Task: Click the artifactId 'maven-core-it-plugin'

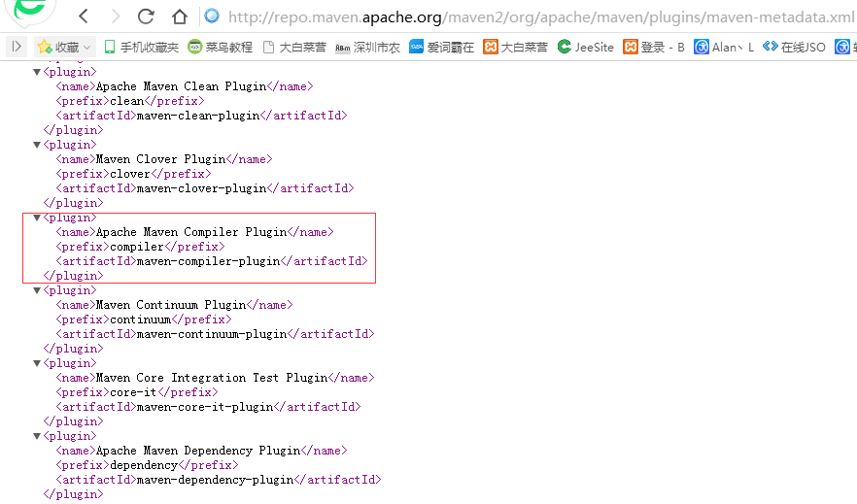Action: click(x=205, y=407)
